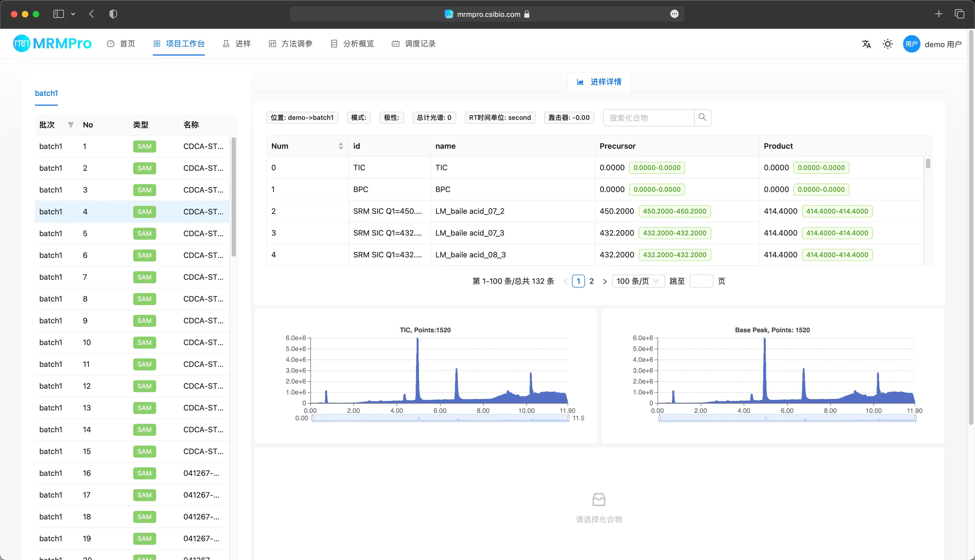Click the TIC chart zoom slider right handle
This screenshot has height=560, width=975.
click(568, 418)
